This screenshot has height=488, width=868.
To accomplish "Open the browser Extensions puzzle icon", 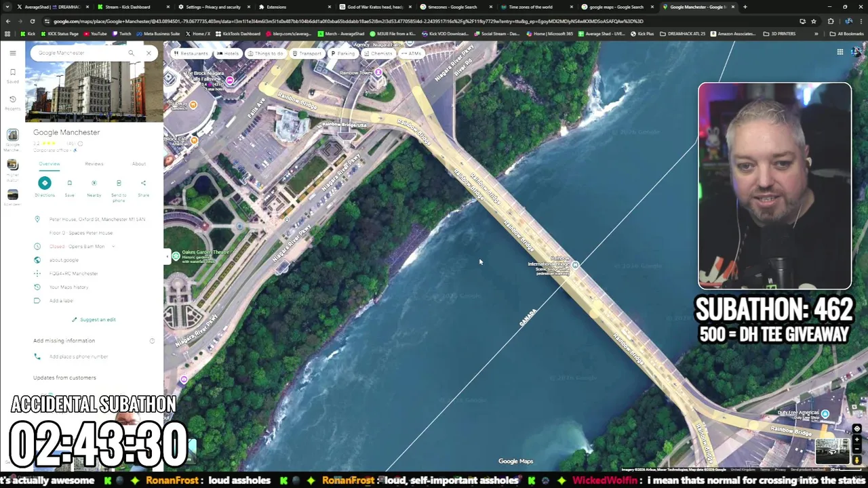I will point(831,21).
